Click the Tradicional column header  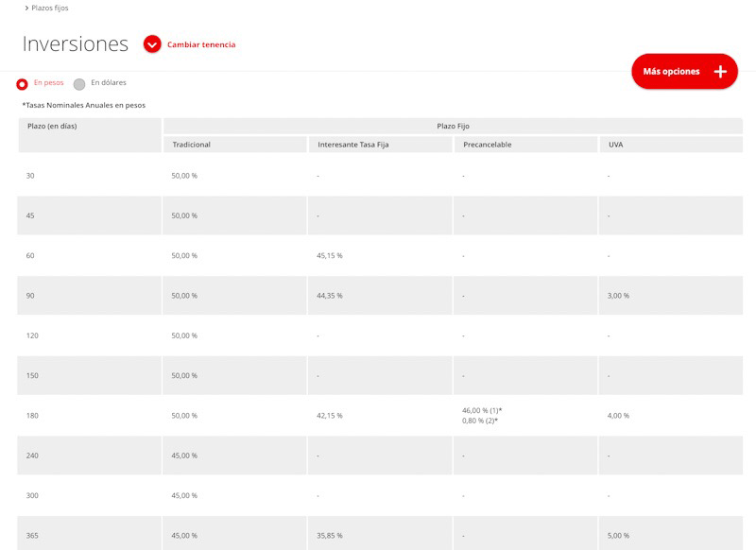(x=192, y=145)
